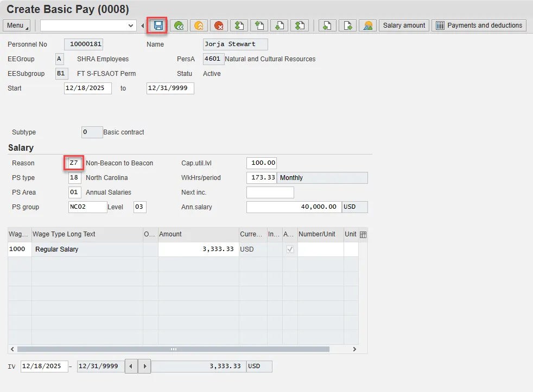Screen dimensions: 533x392
Task: Click the PS group field NC02
Action: click(88, 207)
